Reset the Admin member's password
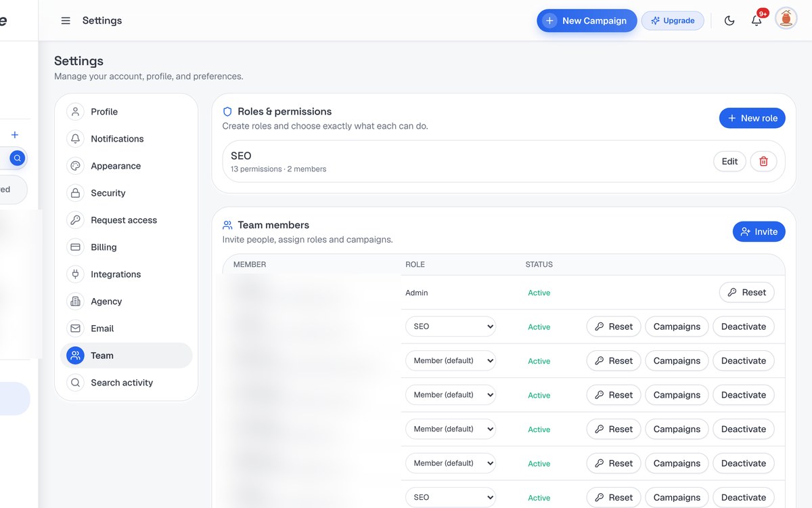This screenshot has height=508, width=812. click(x=746, y=293)
